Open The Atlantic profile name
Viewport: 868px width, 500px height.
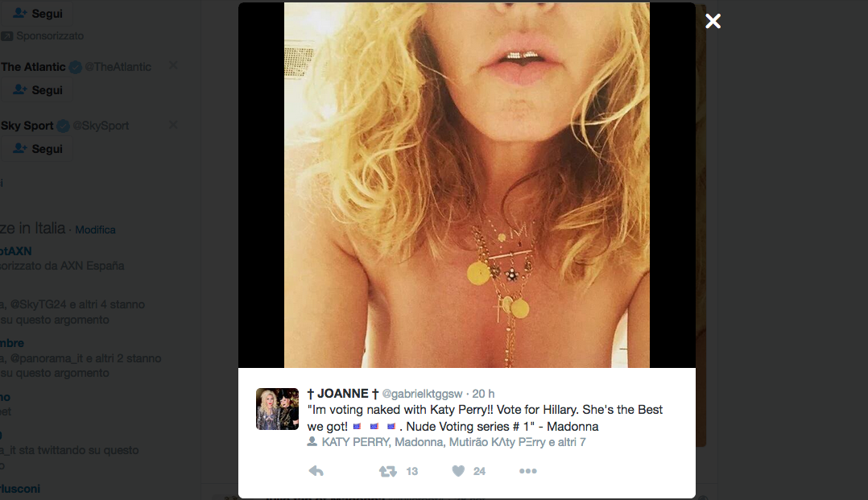[x=33, y=67]
